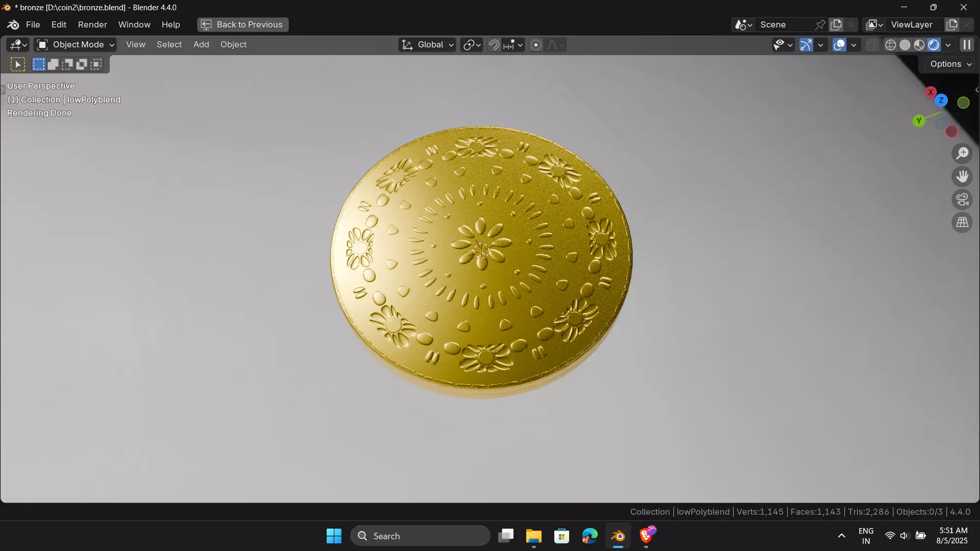This screenshot has width=980, height=551.
Task: Switch to Wireframe viewport shading
Action: 891,45
